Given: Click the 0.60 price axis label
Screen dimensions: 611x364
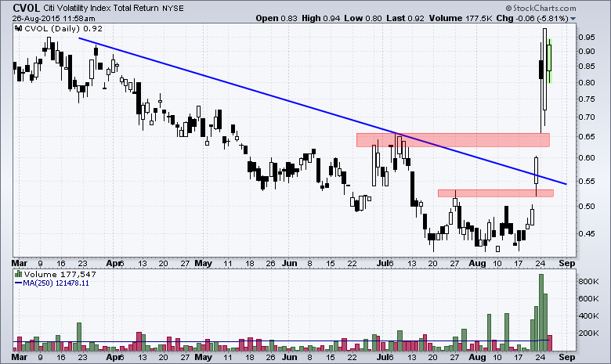Looking at the screenshot, I should 587,158.
